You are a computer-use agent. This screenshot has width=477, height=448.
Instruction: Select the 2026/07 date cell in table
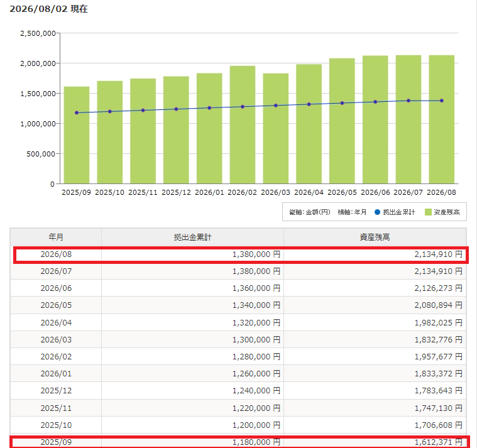pos(56,271)
